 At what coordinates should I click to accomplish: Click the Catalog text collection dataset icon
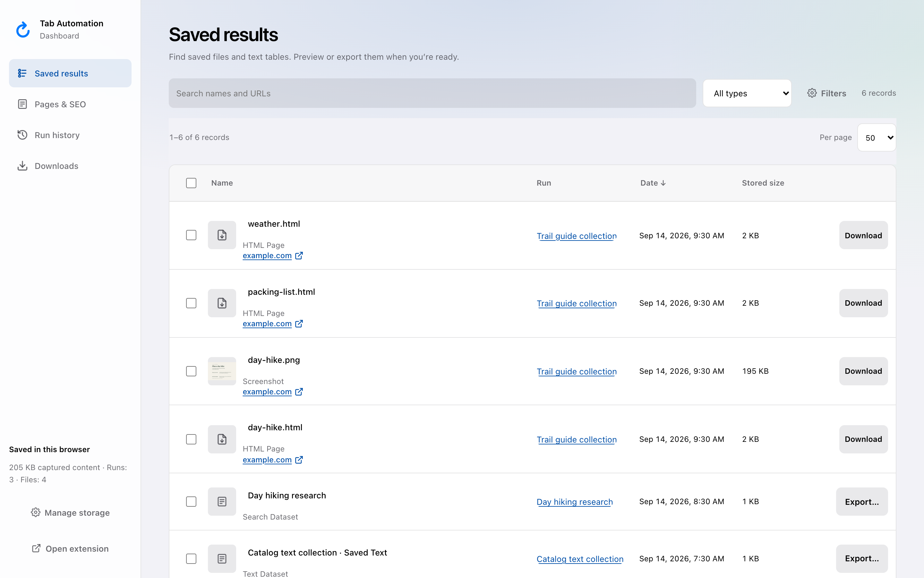tap(222, 559)
